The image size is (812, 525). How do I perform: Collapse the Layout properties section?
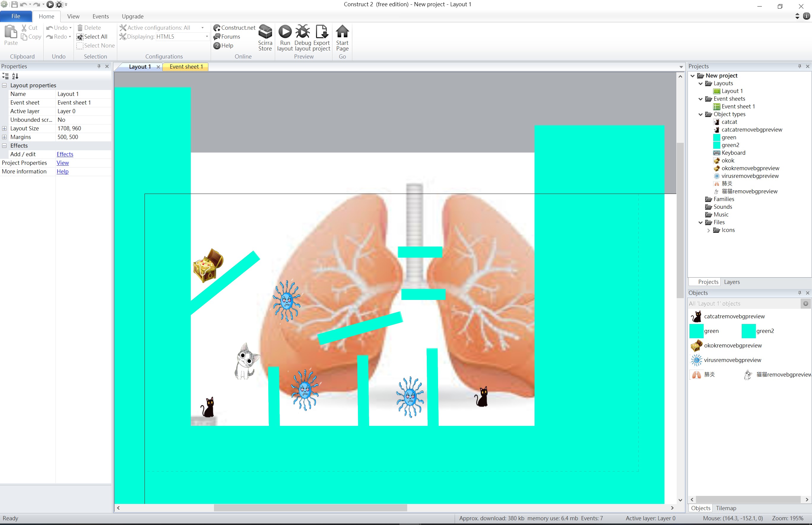point(4,85)
